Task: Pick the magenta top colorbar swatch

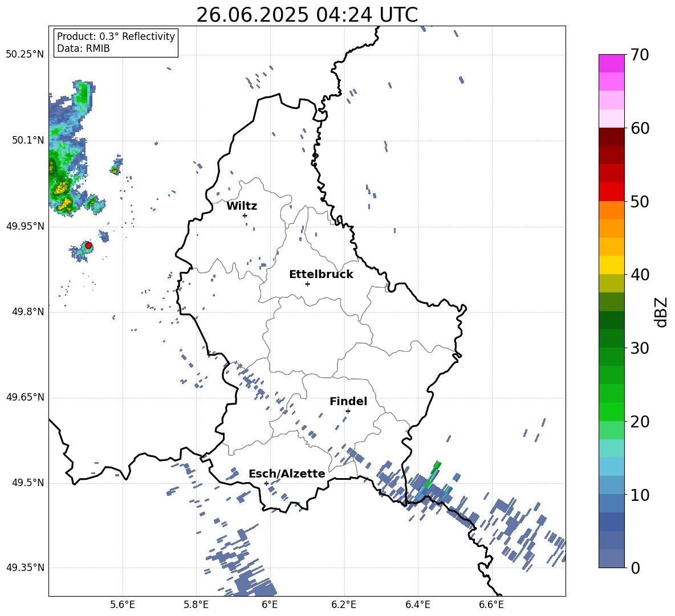Action: pos(612,64)
